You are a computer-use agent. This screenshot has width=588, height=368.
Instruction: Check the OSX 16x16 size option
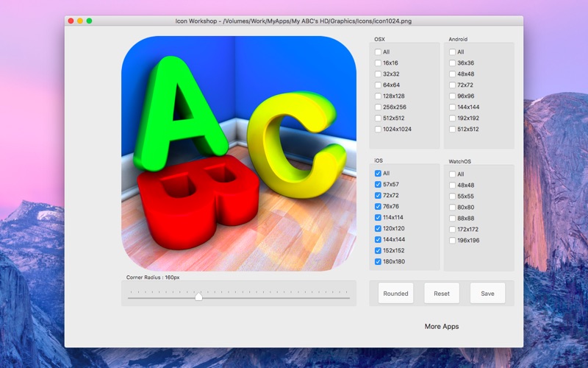coord(378,63)
